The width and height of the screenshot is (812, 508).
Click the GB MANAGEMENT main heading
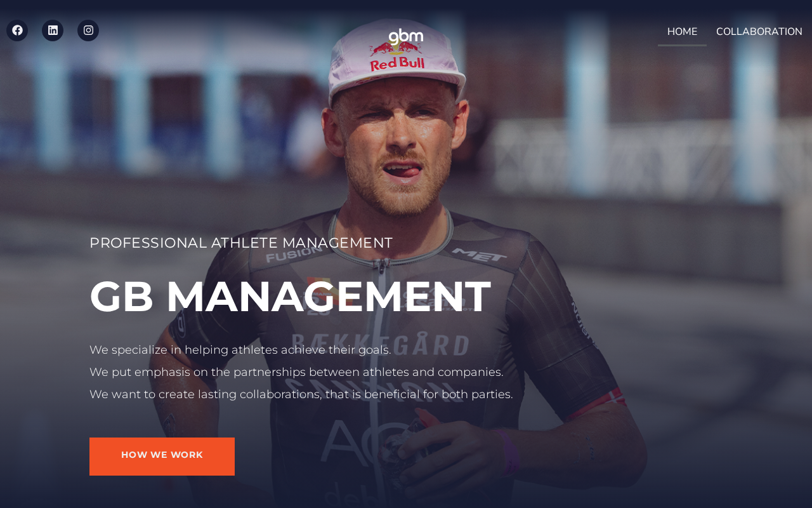tap(290, 297)
